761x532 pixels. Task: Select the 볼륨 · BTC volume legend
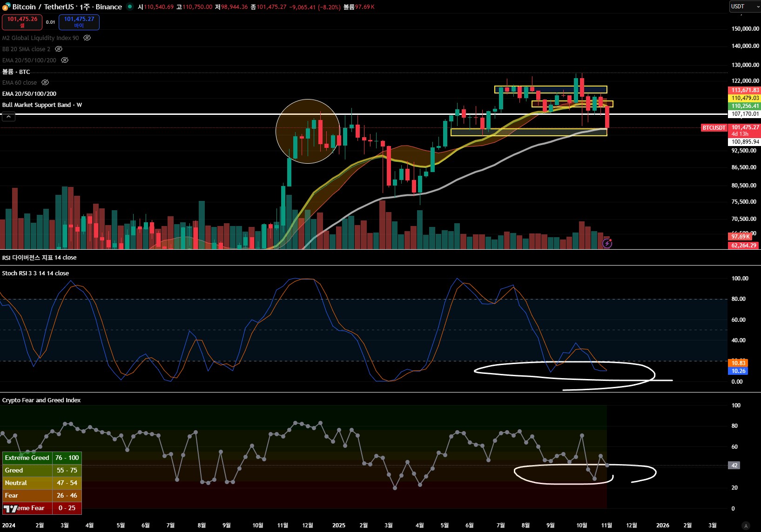tap(16, 72)
